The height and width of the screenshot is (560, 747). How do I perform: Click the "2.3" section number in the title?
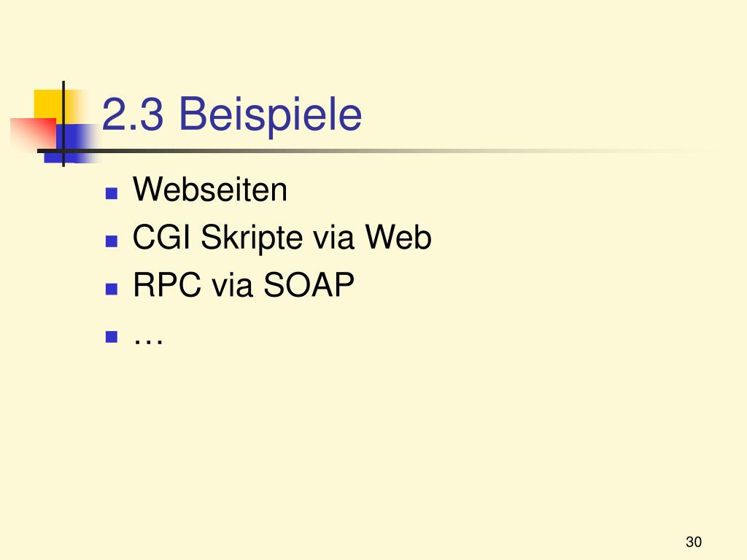pos(133,115)
